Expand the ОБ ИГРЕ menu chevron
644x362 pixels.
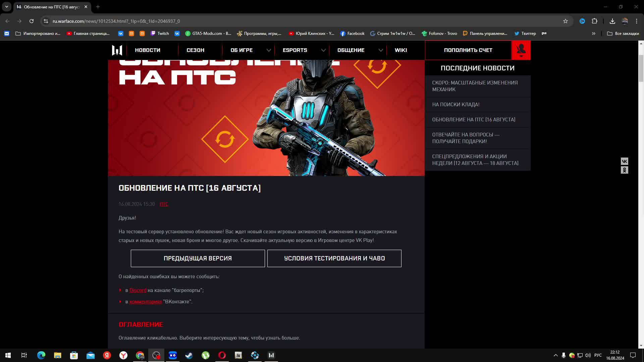(x=269, y=50)
